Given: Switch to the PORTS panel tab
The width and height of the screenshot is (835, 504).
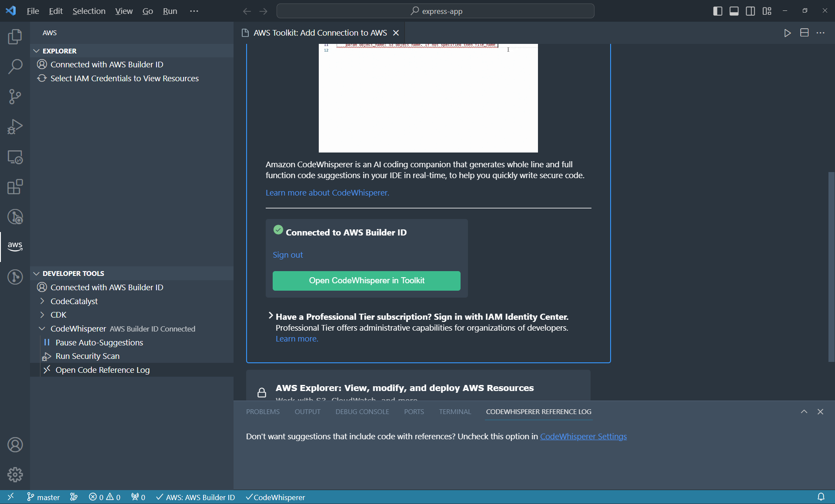Looking at the screenshot, I should pyautogui.click(x=414, y=411).
